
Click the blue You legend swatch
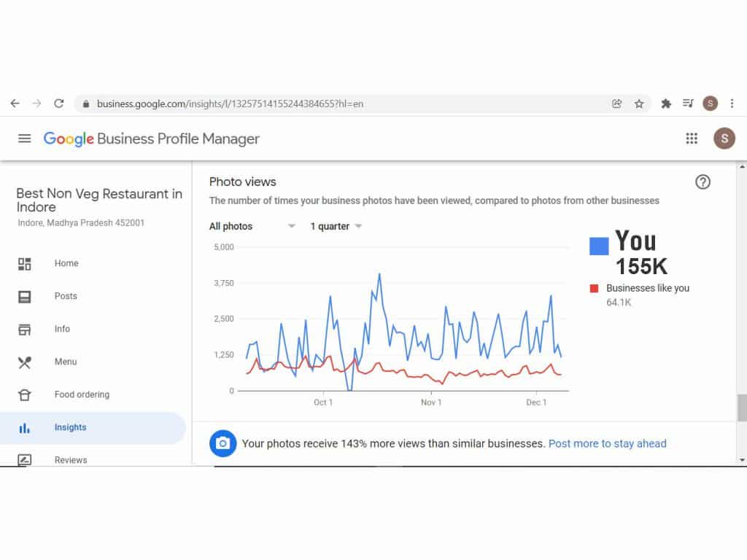pos(599,246)
